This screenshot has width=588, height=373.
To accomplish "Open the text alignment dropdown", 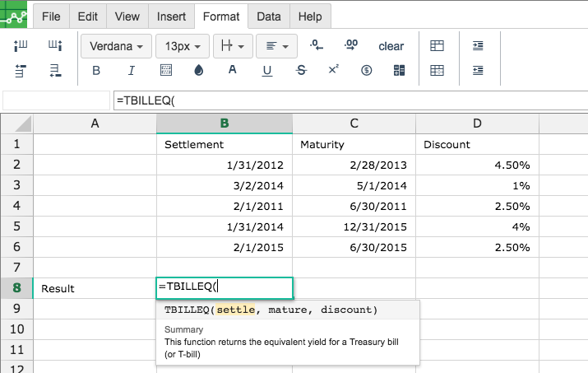I will tap(277, 46).
